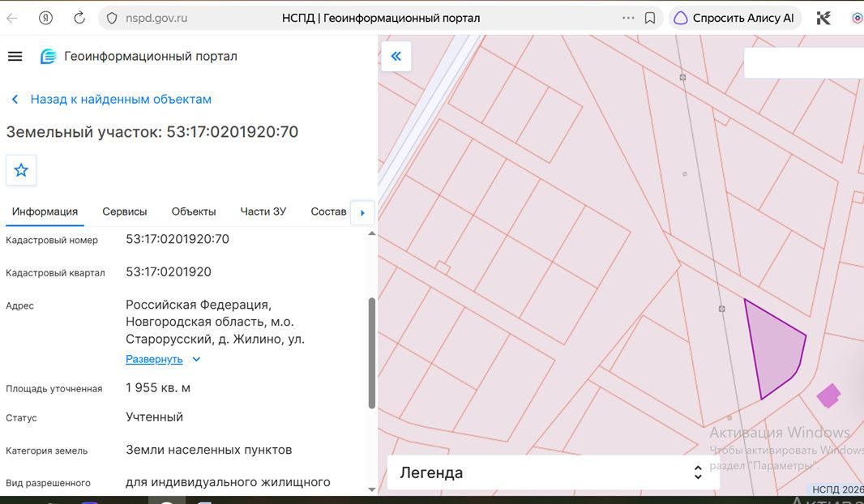Image resolution: width=864 pixels, height=504 pixels.
Task: Open the Объекты tab
Action: pyautogui.click(x=194, y=211)
